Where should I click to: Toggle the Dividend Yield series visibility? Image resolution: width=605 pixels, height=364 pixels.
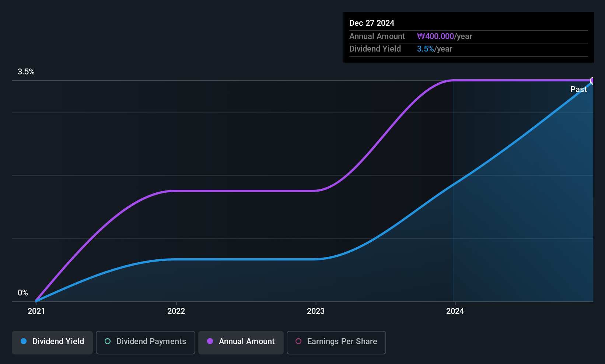click(x=52, y=342)
